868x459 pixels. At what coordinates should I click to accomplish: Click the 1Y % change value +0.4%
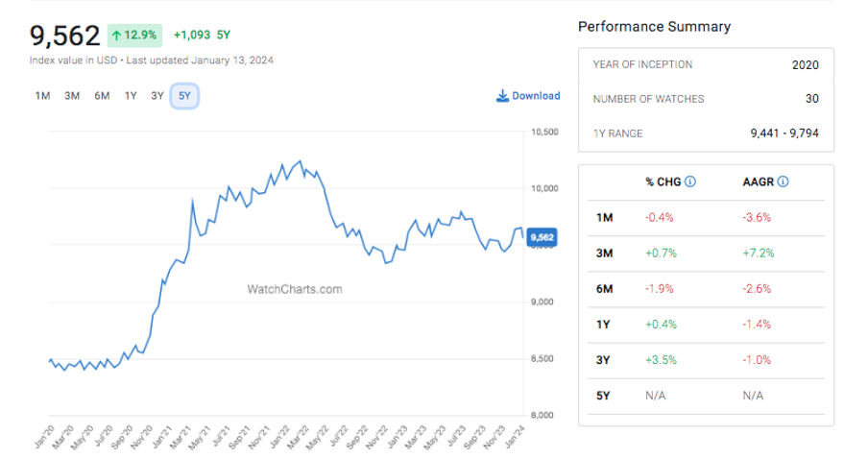click(661, 324)
